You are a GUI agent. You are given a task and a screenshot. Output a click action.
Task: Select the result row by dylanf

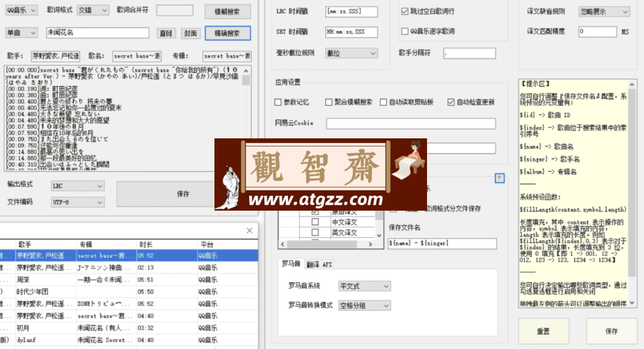[129, 340]
